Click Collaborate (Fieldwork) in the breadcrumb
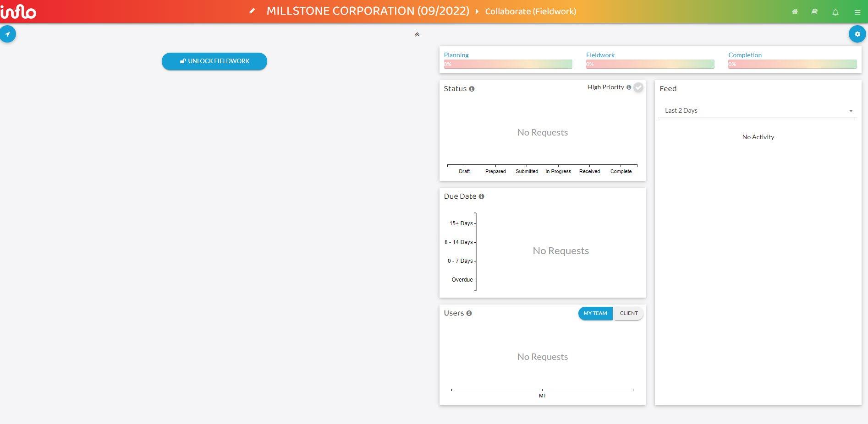868x424 pixels. tap(531, 11)
